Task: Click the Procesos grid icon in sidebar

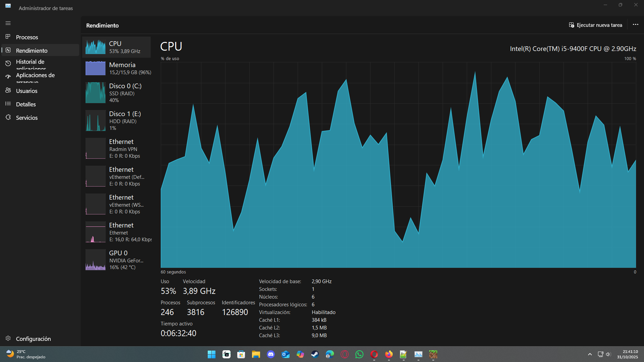Action: pos(8,37)
